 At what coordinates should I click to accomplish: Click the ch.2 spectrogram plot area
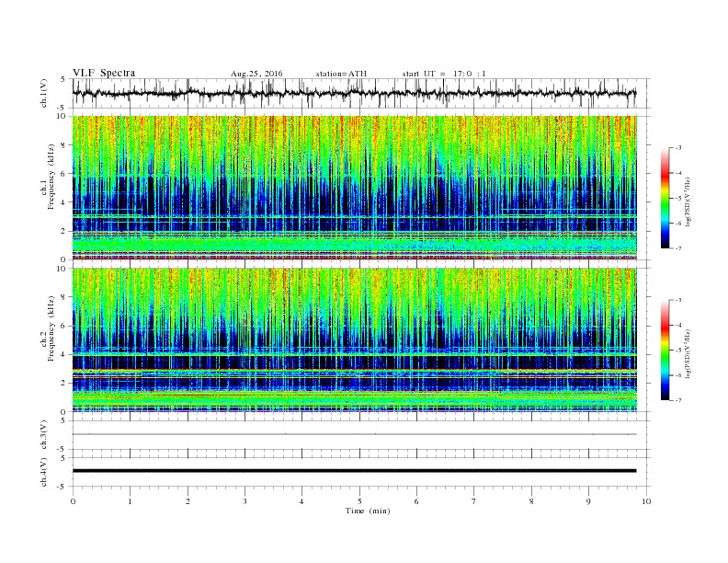(x=355, y=340)
